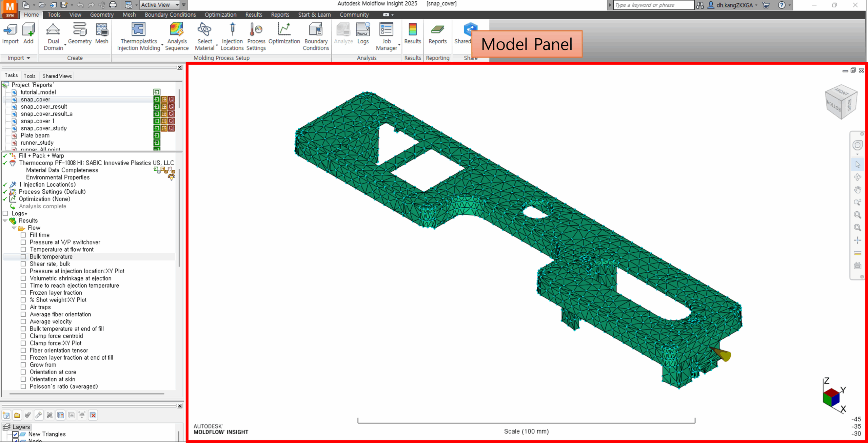Check the Bulk temperature result
Image resolution: width=868 pixels, height=443 pixels.
click(23, 257)
